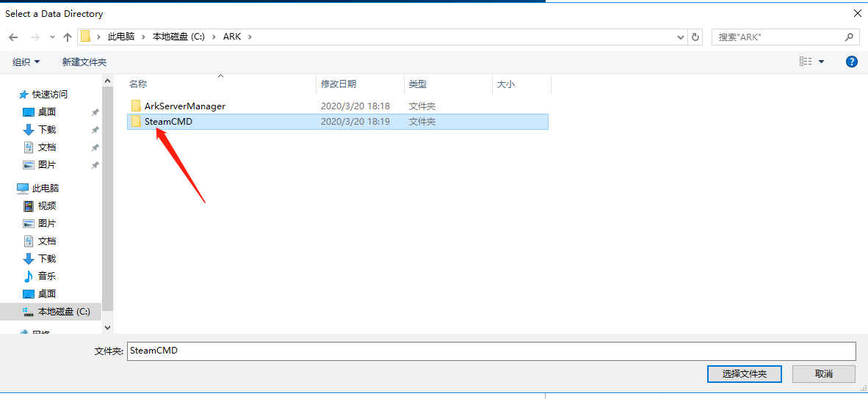Open recent locations dropdown arrow
This screenshot has width=868, height=399.
(x=52, y=37)
